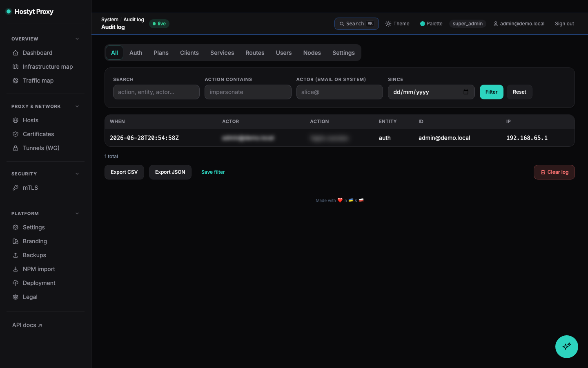Click the mTLS key icon
Image resolution: width=588 pixels, height=368 pixels.
click(16, 188)
